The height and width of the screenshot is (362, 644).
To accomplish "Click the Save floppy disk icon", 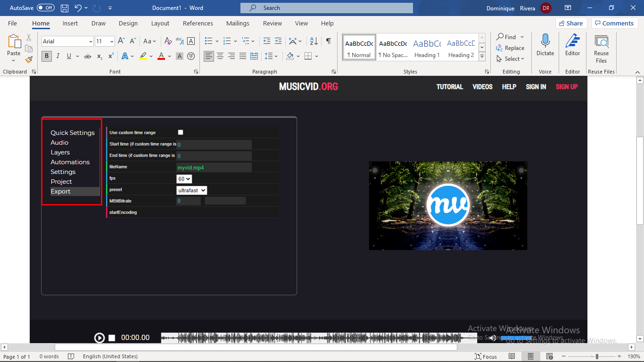I will (65, 8).
